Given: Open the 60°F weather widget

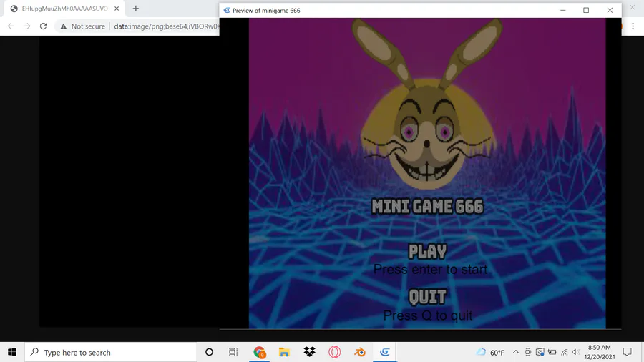Looking at the screenshot, I should [490, 352].
